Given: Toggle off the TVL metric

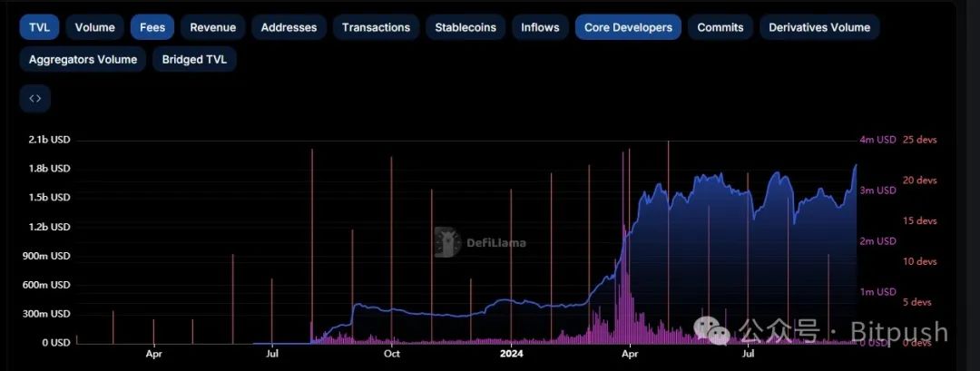Looking at the screenshot, I should [x=39, y=27].
